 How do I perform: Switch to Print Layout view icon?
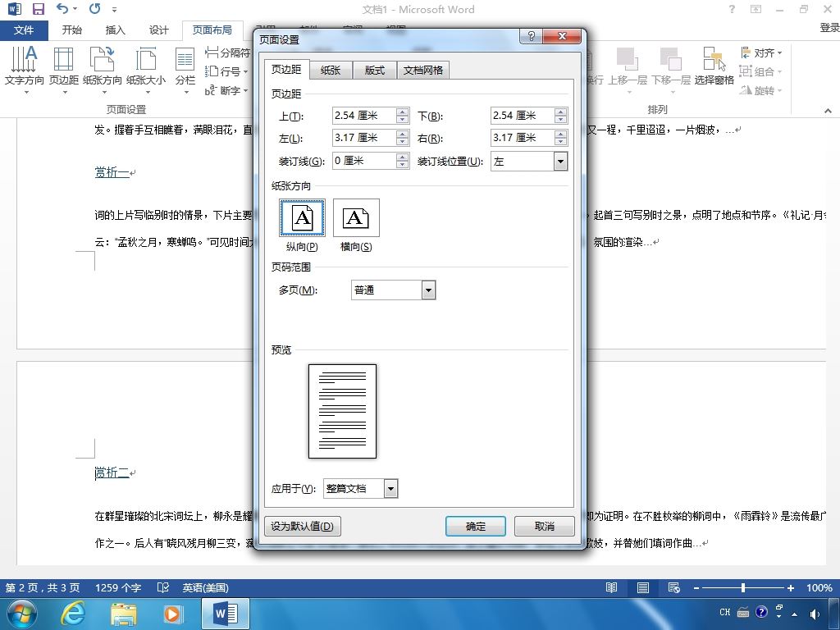point(643,587)
